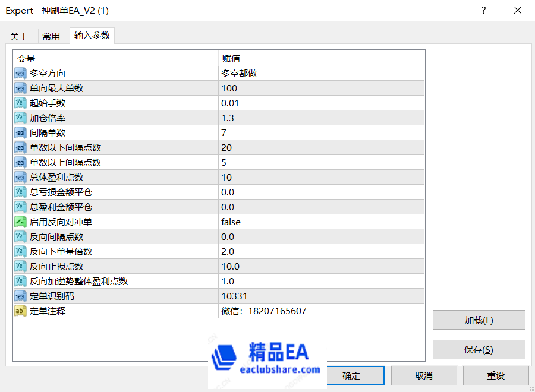Click the 123 icon beside 定单识别码
This screenshot has height=392, width=535.
coord(20,296)
